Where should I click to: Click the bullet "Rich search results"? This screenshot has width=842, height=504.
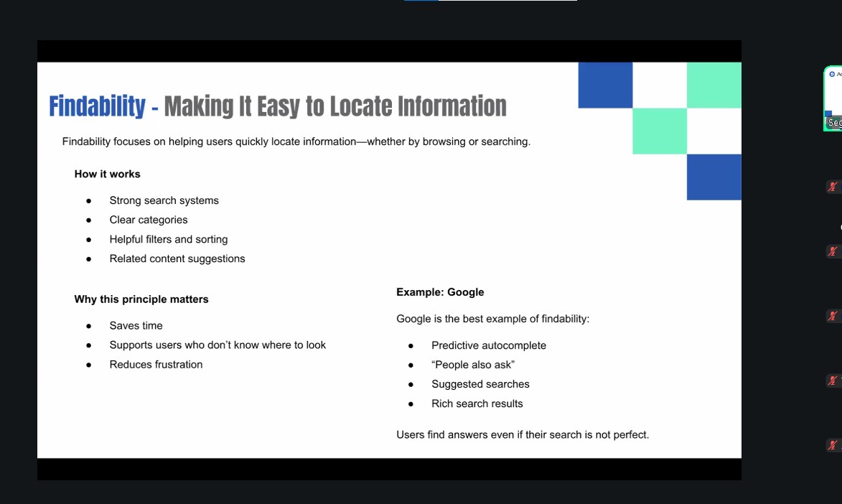[477, 403]
